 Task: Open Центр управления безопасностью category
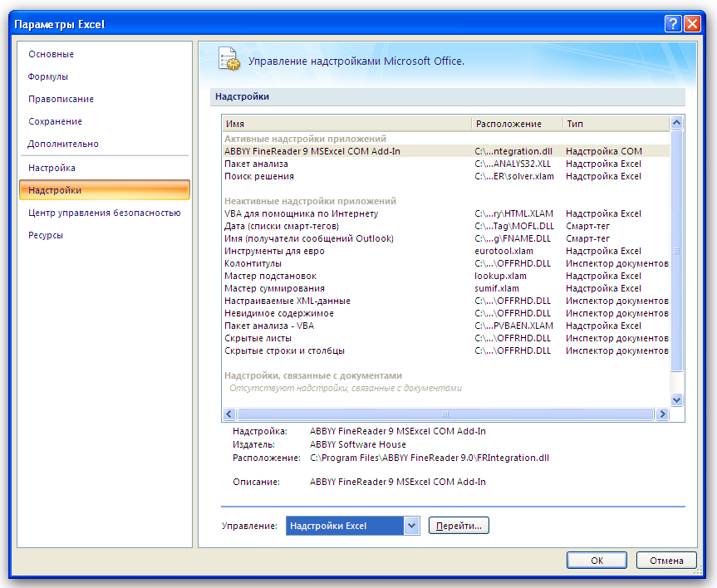(x=104, y=213)
